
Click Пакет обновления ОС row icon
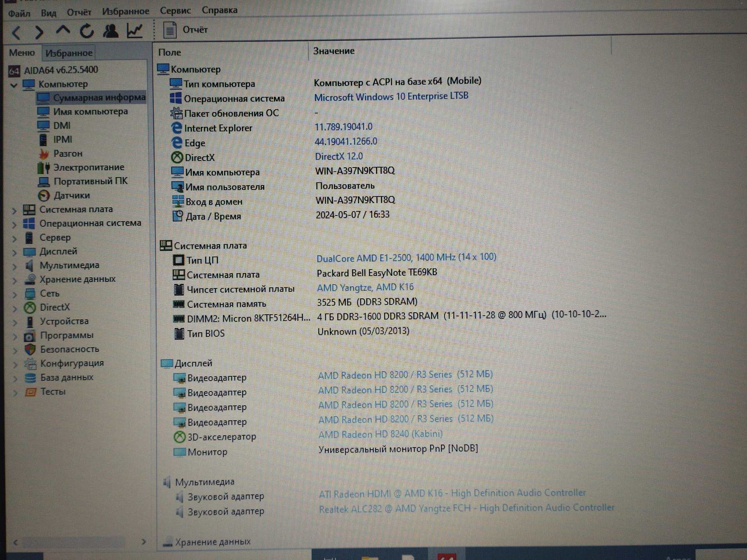click(176, 113)
